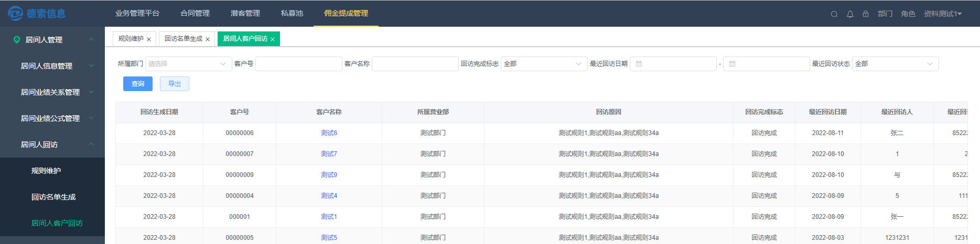
Task: Switch to the 回访名单生成 tab
Action: [x=184, y=39]
